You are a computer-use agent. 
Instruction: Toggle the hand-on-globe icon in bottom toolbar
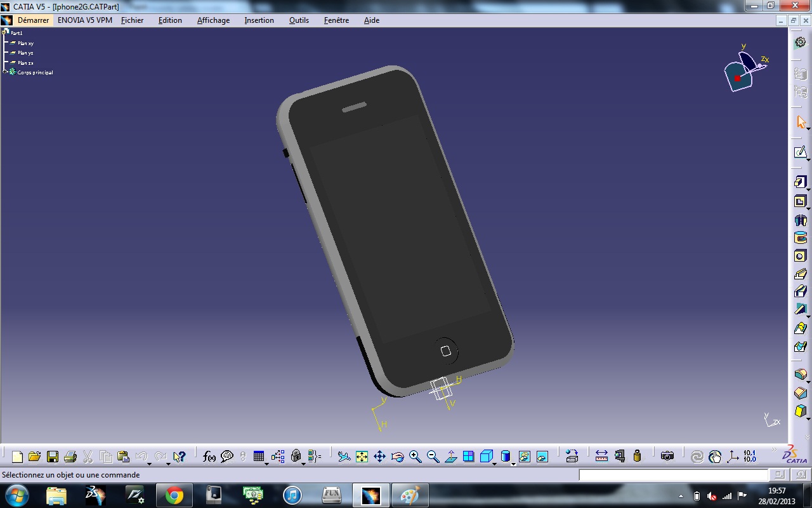click(715, 457)
